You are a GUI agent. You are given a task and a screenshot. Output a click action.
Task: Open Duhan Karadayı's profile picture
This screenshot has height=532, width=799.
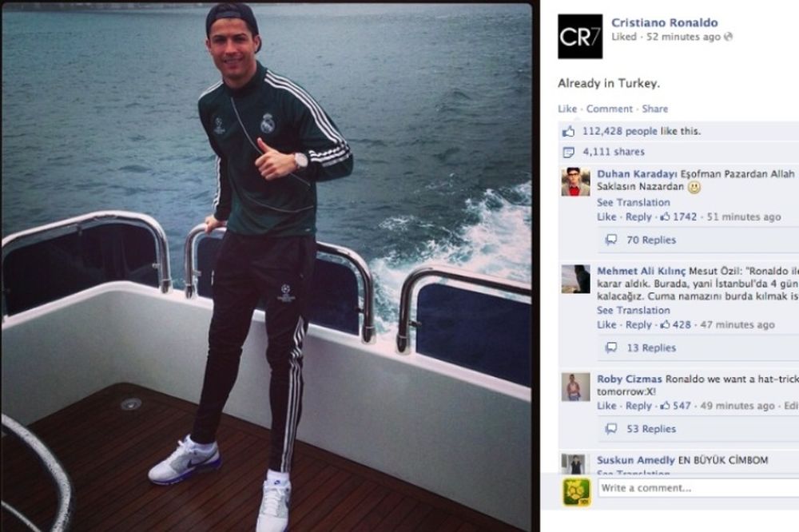(576, 182)
